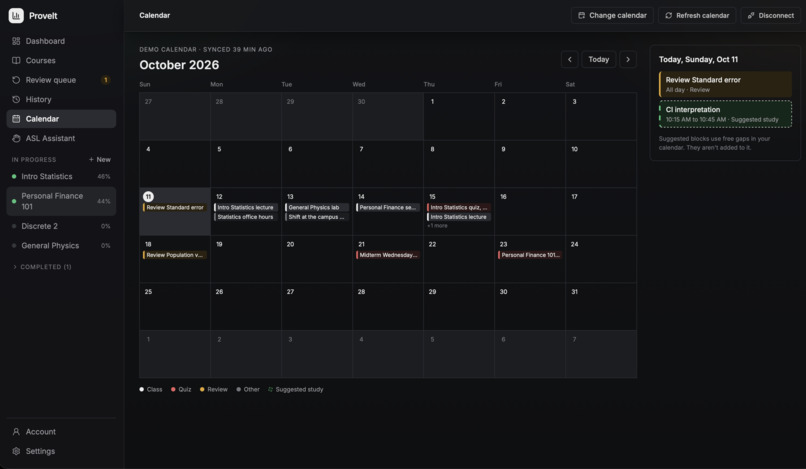806x469 pixels.
Task: Open Intro Statistics course
Action: [61, 176]
